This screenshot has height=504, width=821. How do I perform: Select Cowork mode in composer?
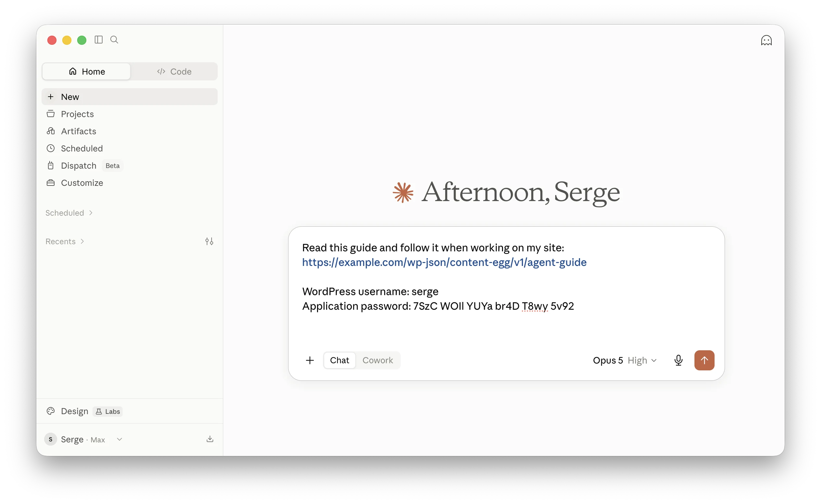coord(377,360)
